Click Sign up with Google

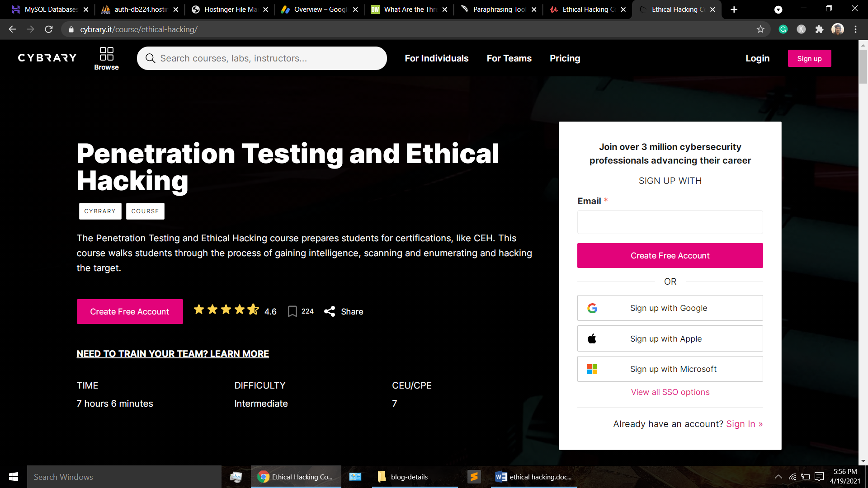(x=670, y=308)
